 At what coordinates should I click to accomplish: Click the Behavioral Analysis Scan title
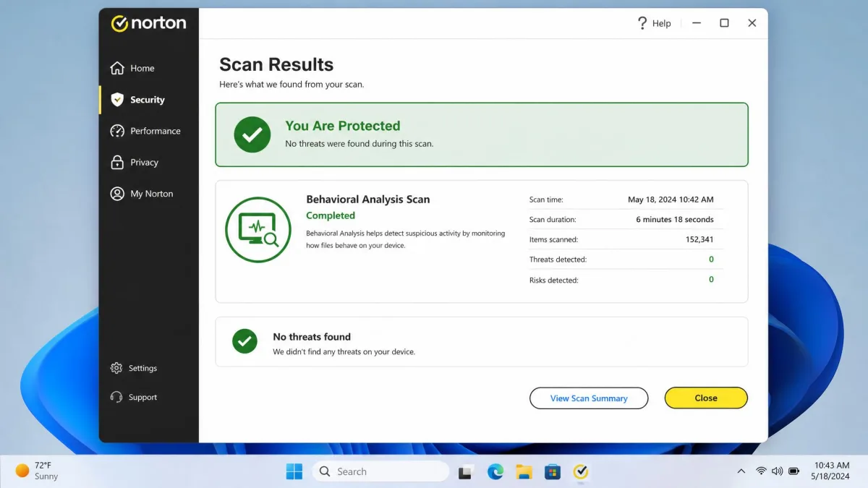coord(368,200)
